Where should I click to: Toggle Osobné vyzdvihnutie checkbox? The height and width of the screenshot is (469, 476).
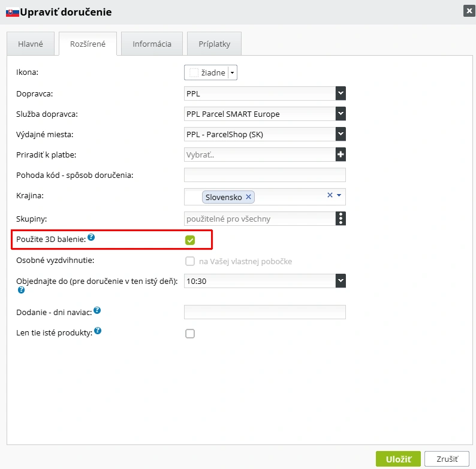point(190,261)
